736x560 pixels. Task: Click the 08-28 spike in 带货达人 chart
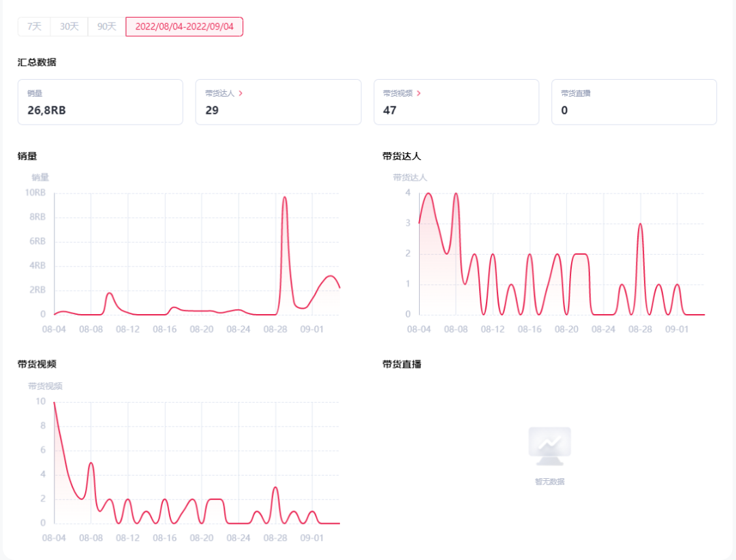[x=640, y=224]
